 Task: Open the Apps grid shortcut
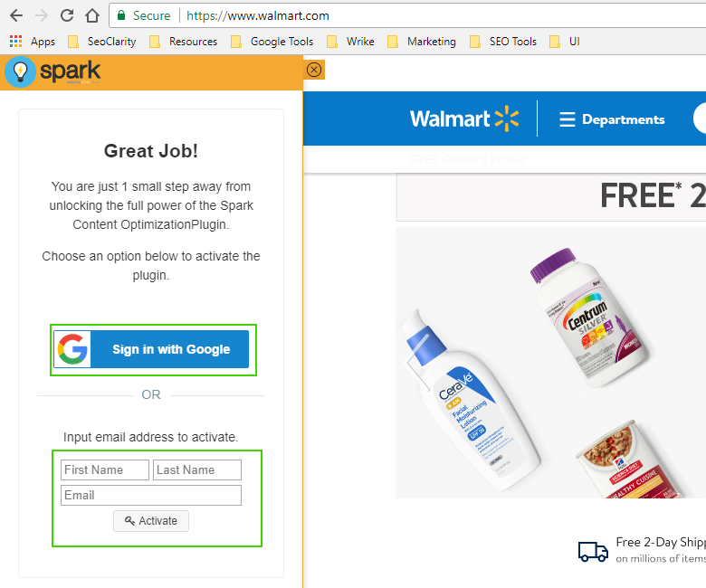33,42
